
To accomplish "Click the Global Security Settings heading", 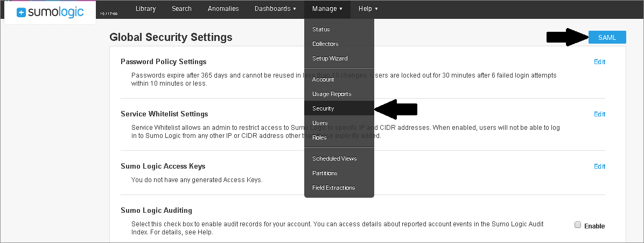I will pyautogui.click(x=171, y=37).
